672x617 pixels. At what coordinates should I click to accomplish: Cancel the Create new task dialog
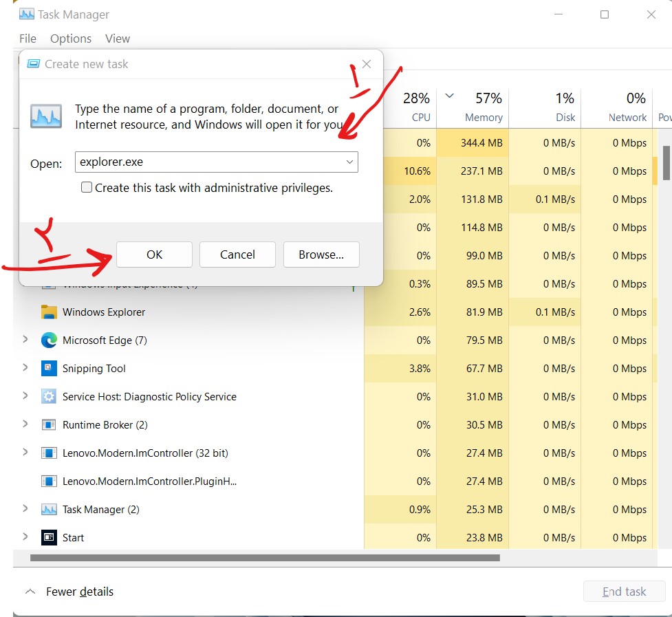pyautogui.click(x=237, y=255)
